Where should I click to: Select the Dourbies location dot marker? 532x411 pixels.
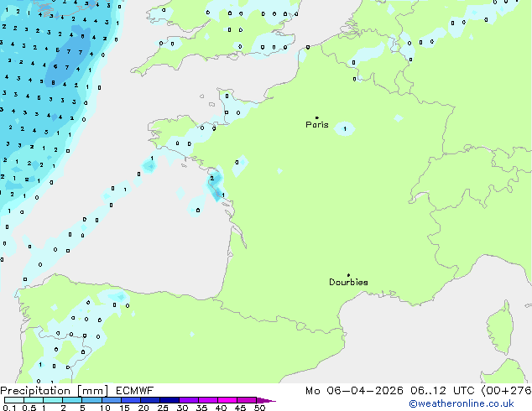[x=348, y=275]
